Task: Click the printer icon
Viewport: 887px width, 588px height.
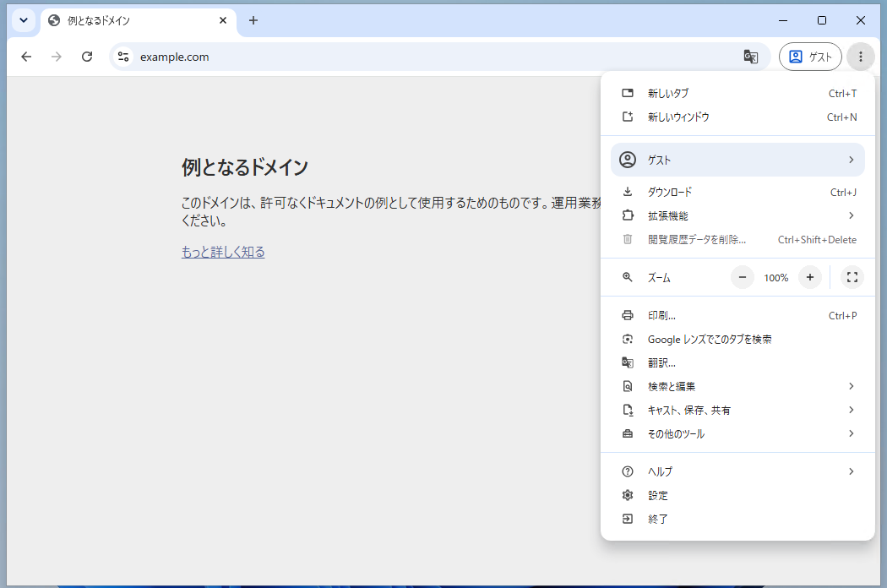Action: [628, 315]
